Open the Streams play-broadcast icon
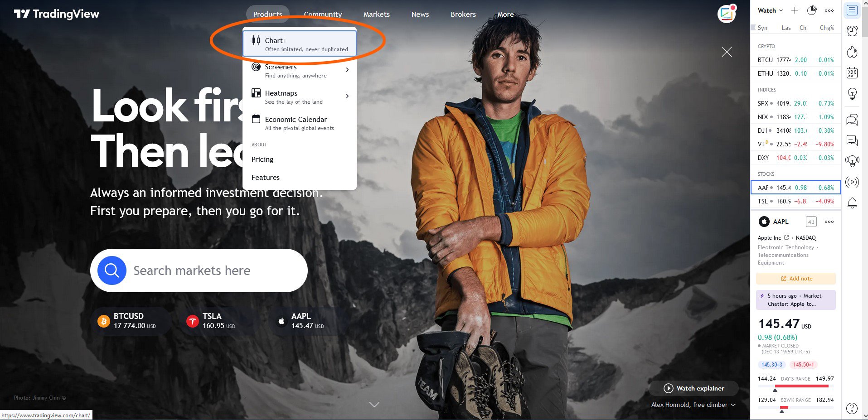Image resolution: width=868 pixels, height=420 pixels. [x=852, y=182]
